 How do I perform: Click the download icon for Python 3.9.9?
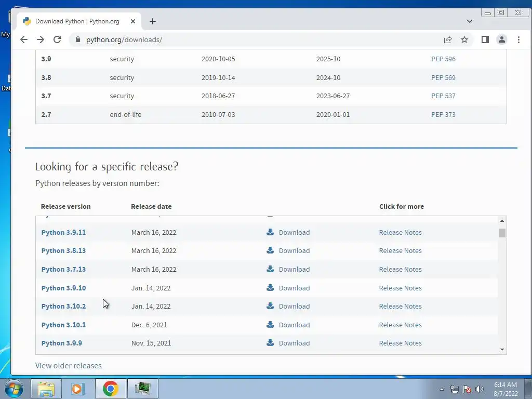pyautogui.click(x=270, y=343)
